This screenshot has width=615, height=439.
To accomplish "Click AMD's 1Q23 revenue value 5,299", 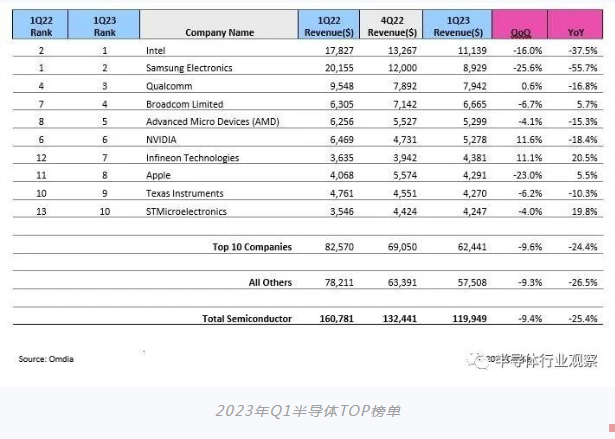I will 475,122.
